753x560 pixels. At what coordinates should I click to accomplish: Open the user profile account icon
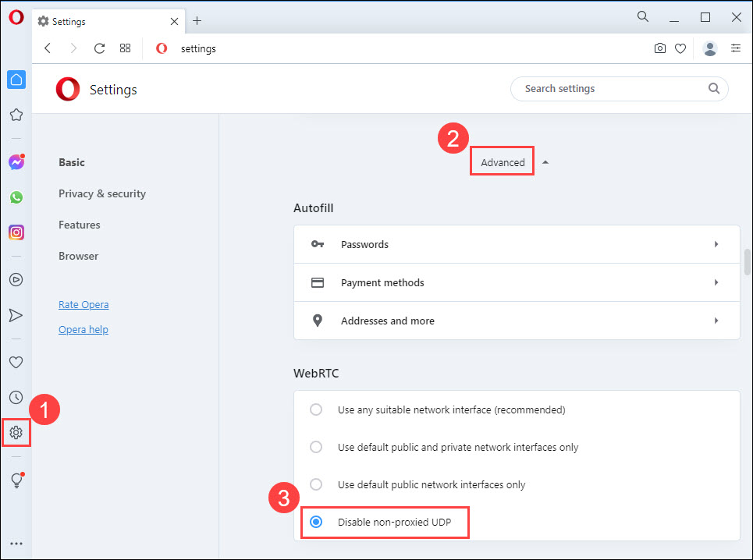(x=710, y=48)
